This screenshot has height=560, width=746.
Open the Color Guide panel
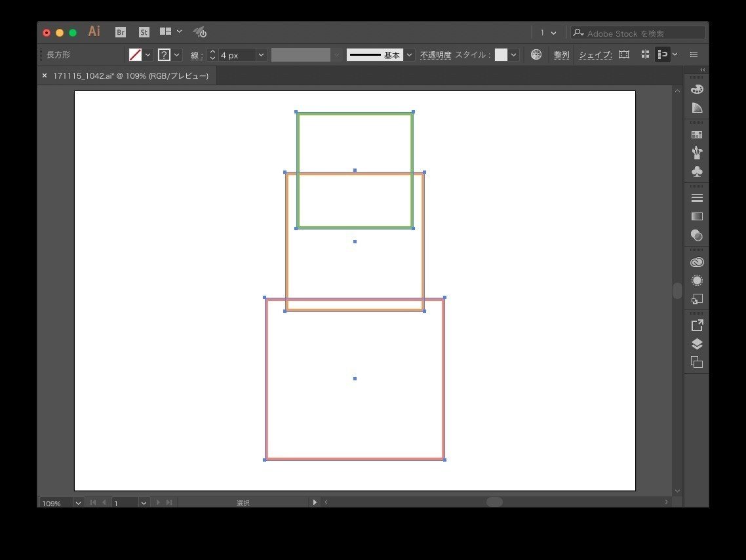(x=697, y=108)
